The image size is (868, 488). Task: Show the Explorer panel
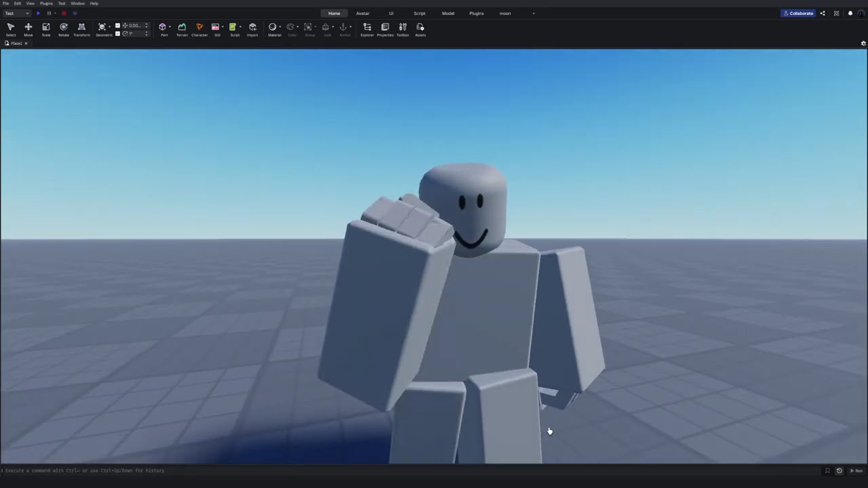[x=367, y=29]
